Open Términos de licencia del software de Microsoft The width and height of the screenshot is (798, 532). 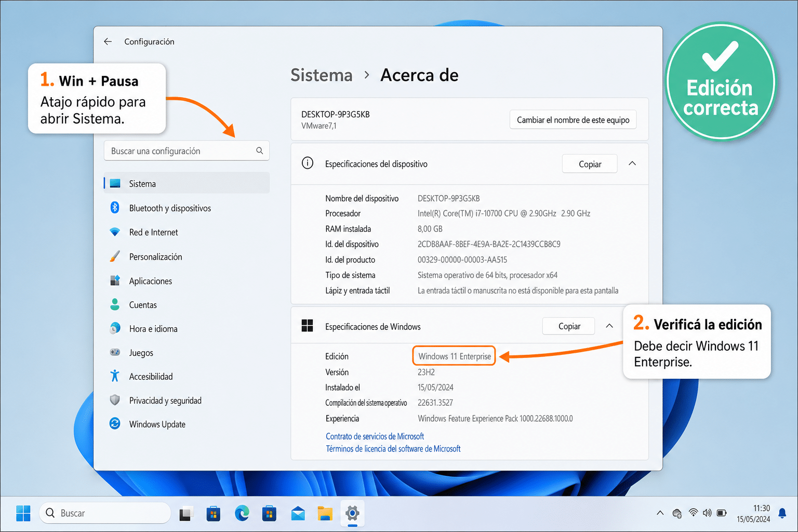[x=393, y=449]
